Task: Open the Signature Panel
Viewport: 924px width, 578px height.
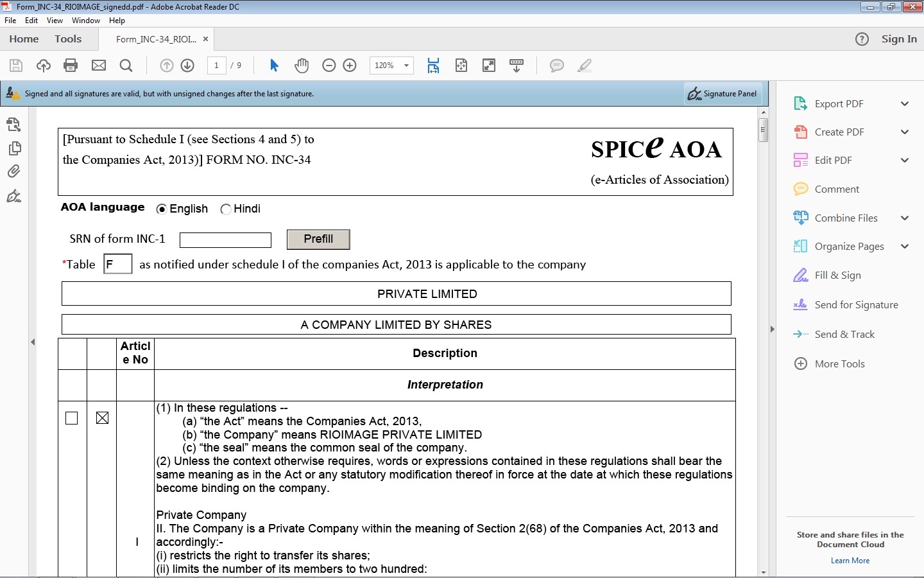Action: pos(723,94)
